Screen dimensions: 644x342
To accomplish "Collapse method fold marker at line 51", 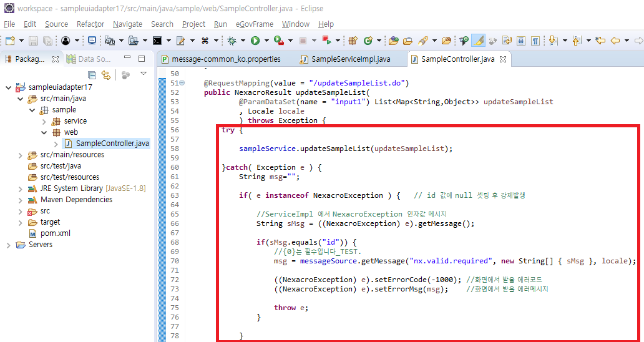I will 182,83.
